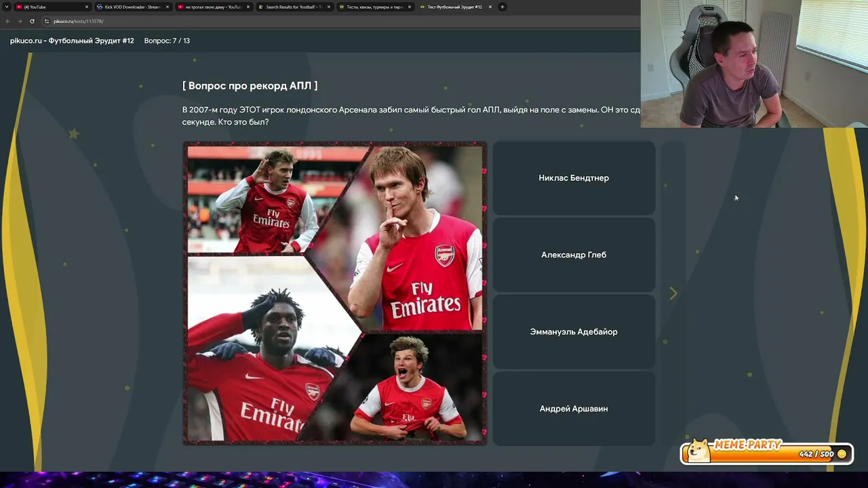Click the YouTube favicon on the first tab
The height and width of the screenshot is (488, 868).
(18, 7)
